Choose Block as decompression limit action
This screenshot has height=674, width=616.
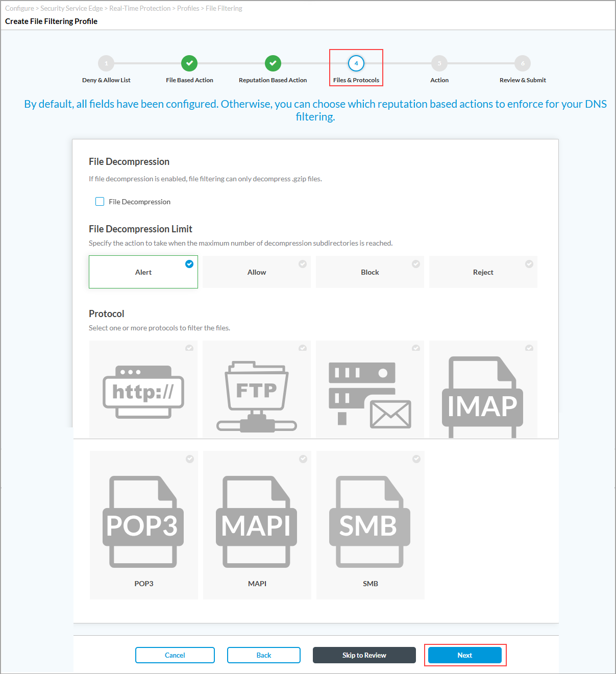370,272
